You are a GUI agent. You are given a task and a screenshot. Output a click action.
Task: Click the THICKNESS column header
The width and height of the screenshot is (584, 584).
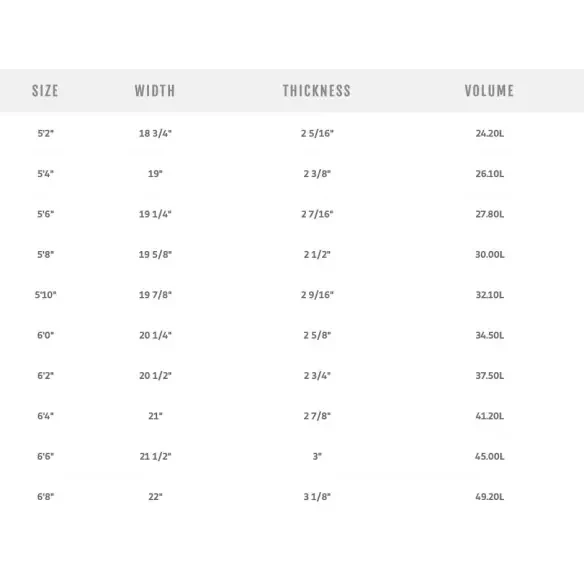tap(317, 91)
